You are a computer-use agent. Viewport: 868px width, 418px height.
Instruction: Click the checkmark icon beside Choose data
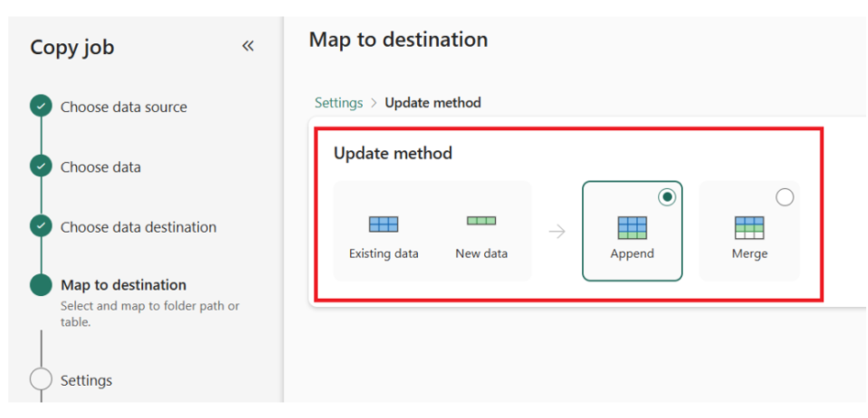[x=41, y=167]
